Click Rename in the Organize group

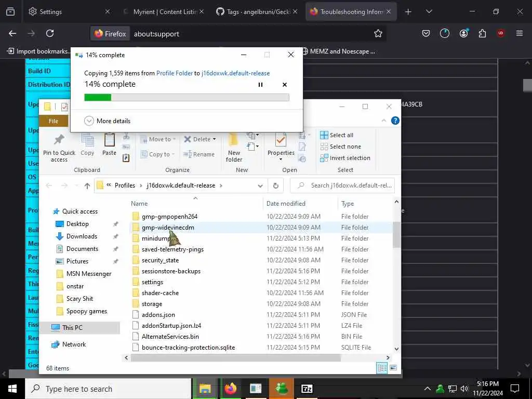coord(199,154)
